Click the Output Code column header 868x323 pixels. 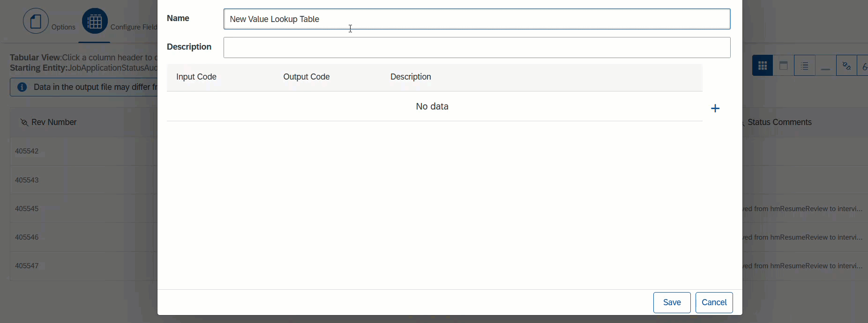click(x=307, y=77)
